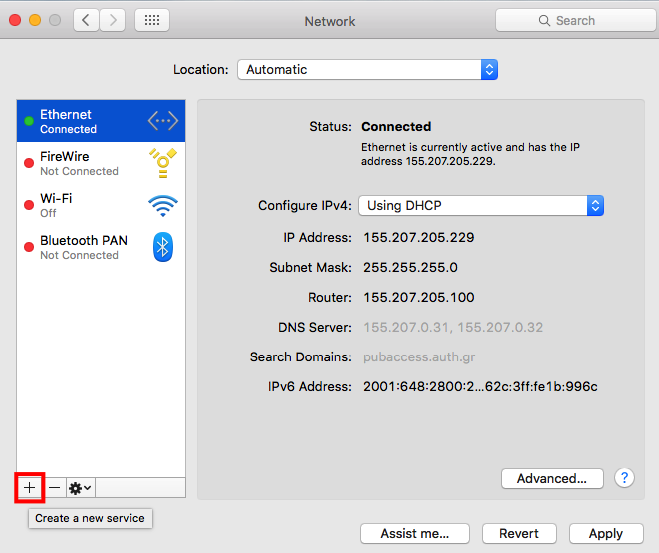Select the Ethernet service in the list
The height and width of the screenshot is (553, 659).
tap(101, 121)
